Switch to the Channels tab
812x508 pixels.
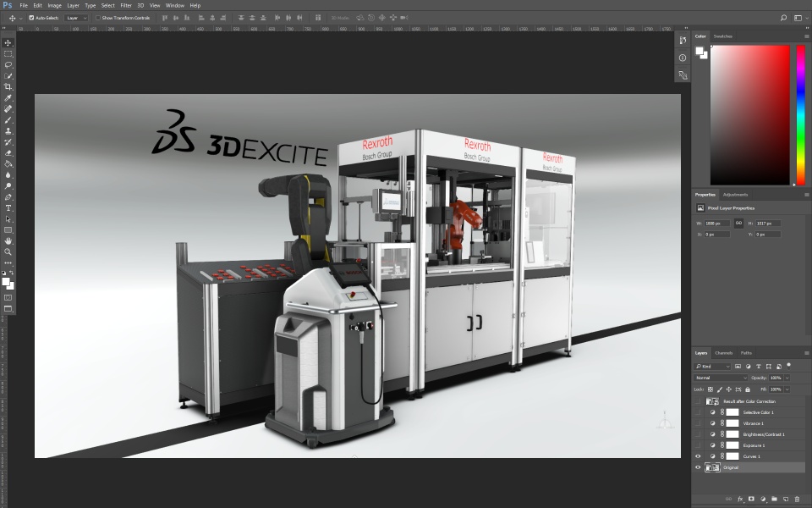click(724, 353)
